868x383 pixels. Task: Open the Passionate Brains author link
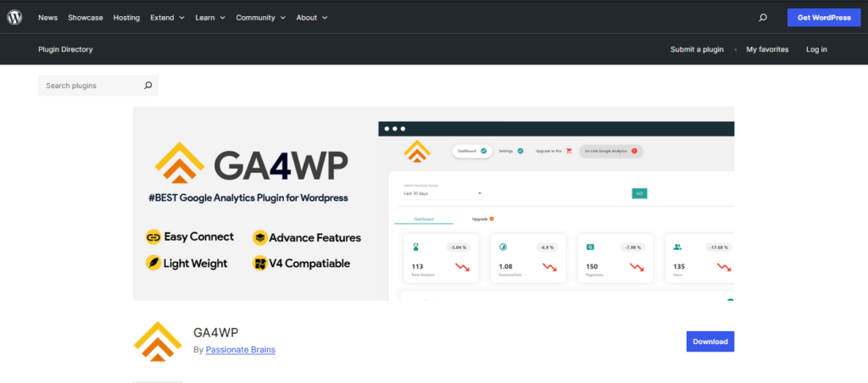click(x=240, y=349)
